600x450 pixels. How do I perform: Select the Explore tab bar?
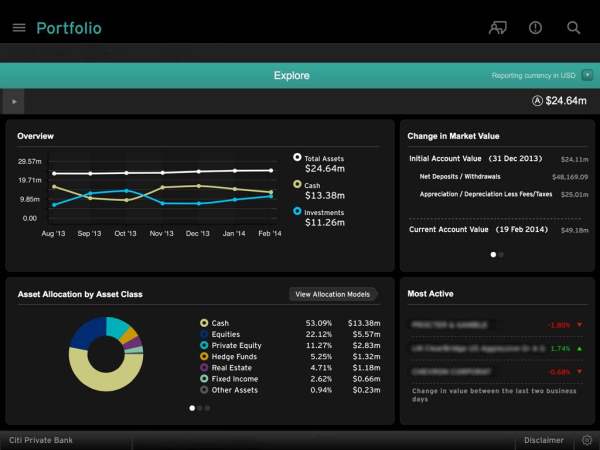point(291,75)
